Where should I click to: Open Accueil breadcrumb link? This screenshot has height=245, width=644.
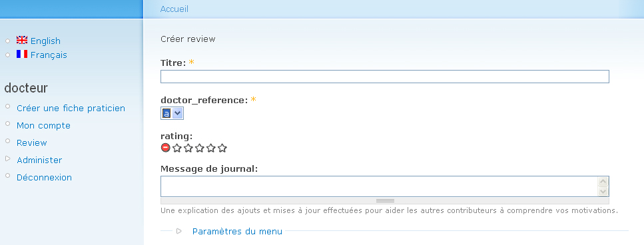[x=174, y=9]
